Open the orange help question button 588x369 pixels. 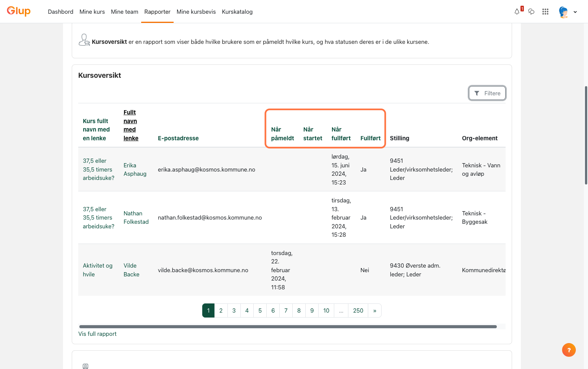(569, 350)
